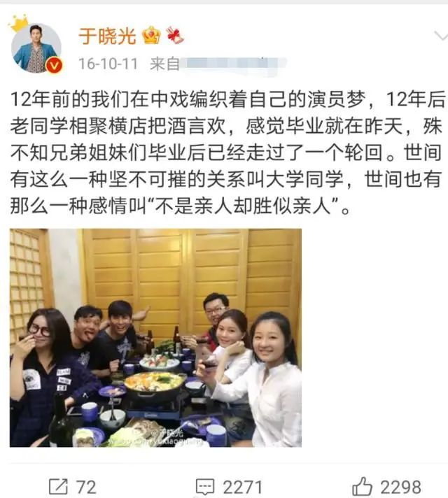Tap the gold crown on avatar corner

[19, 23]
